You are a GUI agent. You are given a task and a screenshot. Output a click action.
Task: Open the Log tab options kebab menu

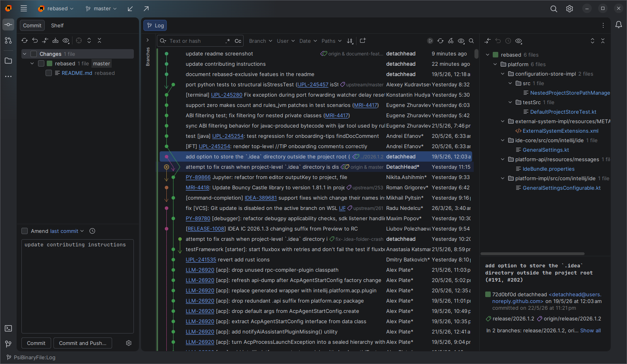click(x=603, y=25)
